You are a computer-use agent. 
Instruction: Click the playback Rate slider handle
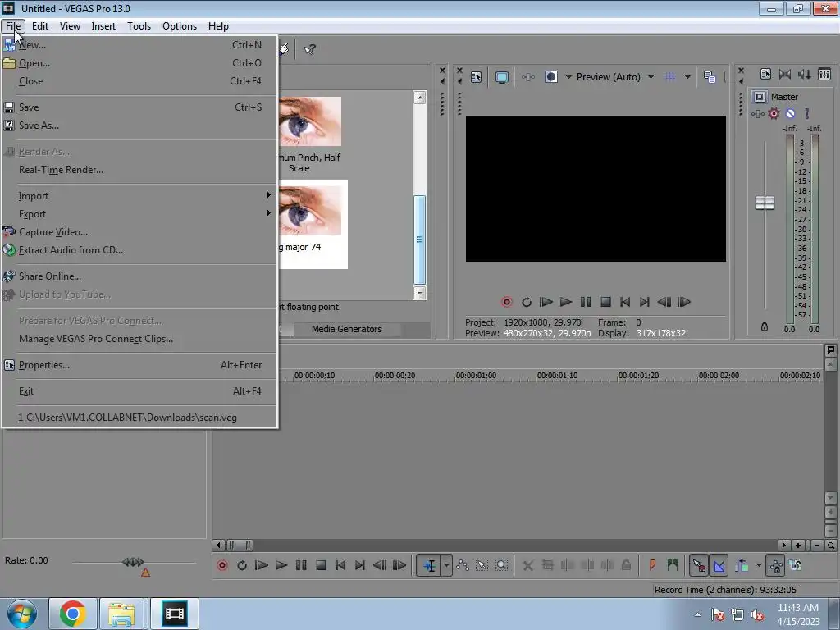tap(133, 562)
